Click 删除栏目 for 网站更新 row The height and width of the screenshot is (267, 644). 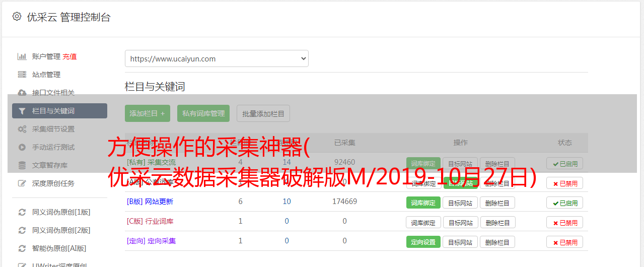tap(497, 203)
